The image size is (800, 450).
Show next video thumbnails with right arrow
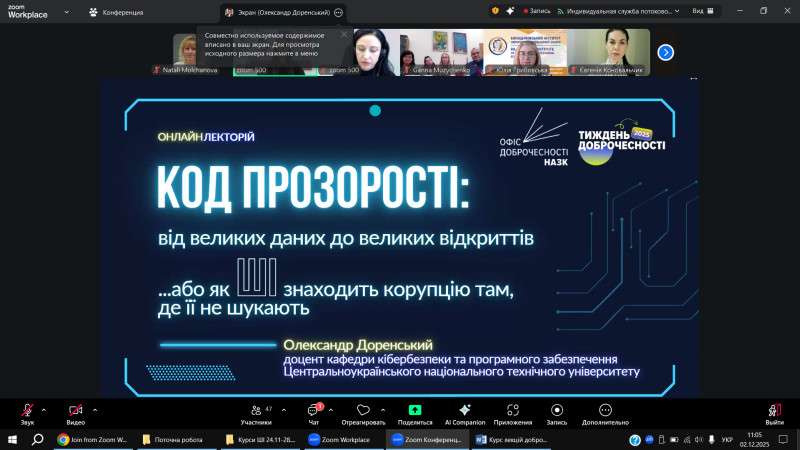pos(665,52)
